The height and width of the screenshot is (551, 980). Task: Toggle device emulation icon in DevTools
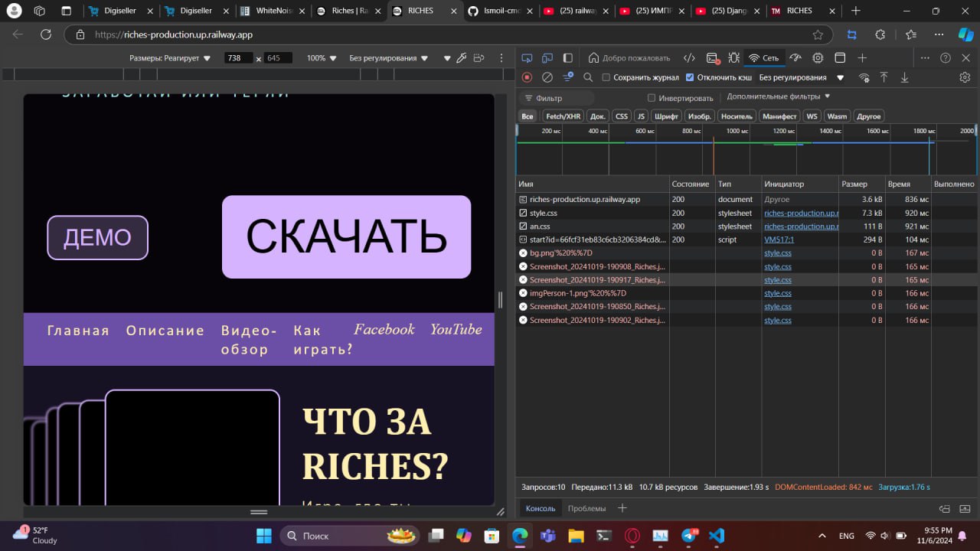tap(547, 58)
